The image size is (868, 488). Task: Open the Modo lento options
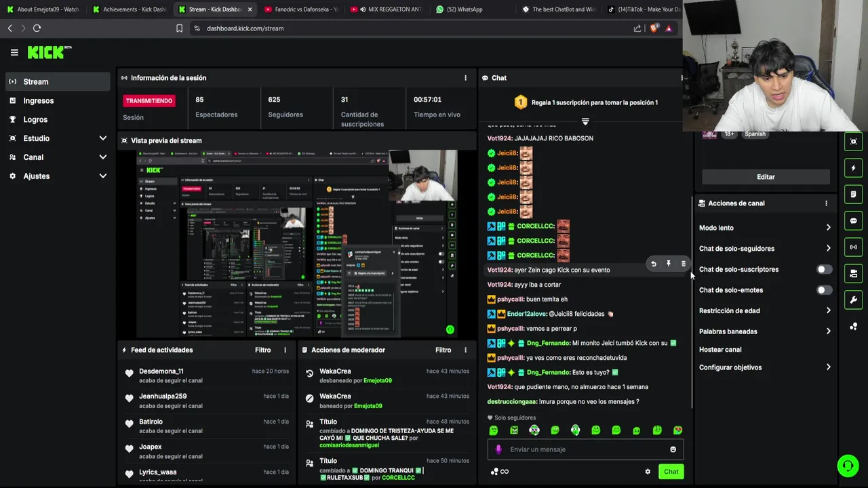(765, 228)
